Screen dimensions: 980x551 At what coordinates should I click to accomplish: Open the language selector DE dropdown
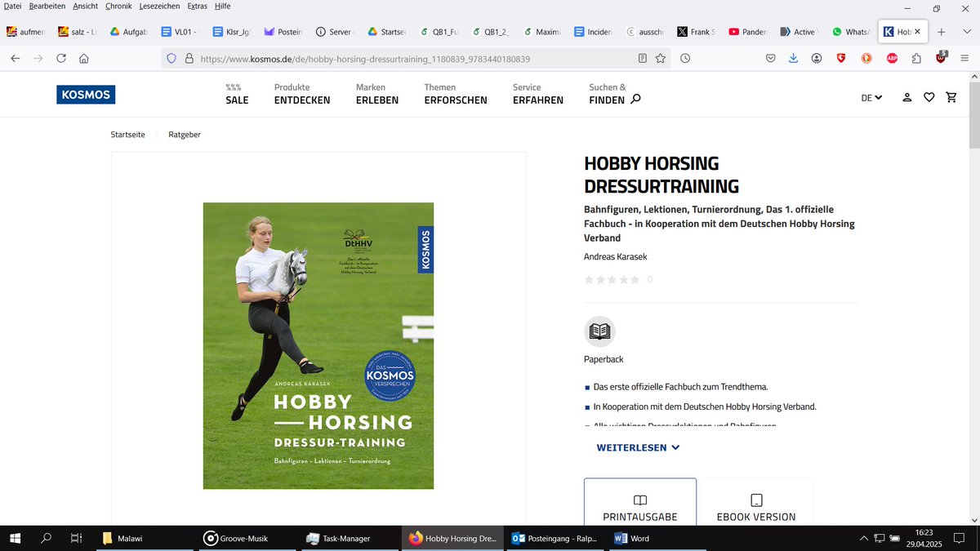871,98
